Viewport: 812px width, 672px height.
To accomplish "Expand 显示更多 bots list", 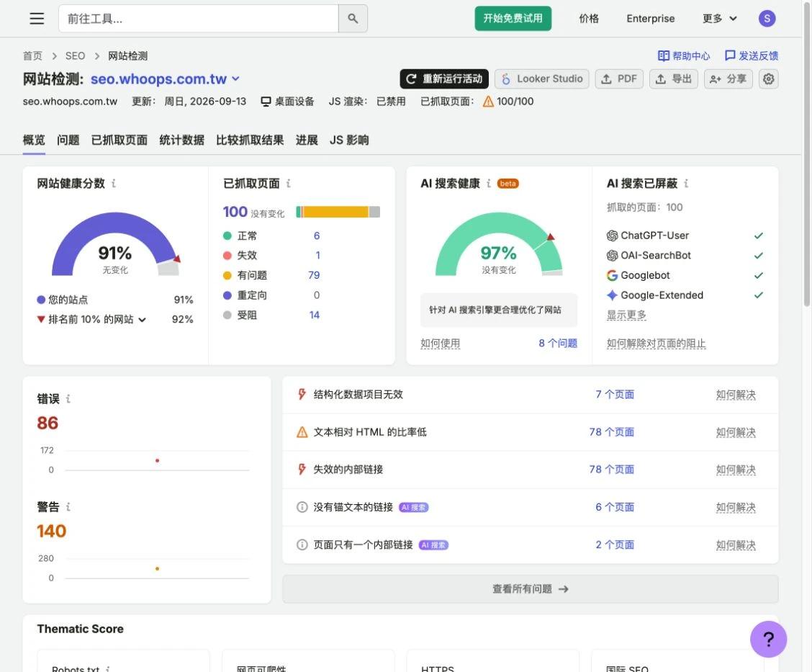I will click(x=626, y=315).
